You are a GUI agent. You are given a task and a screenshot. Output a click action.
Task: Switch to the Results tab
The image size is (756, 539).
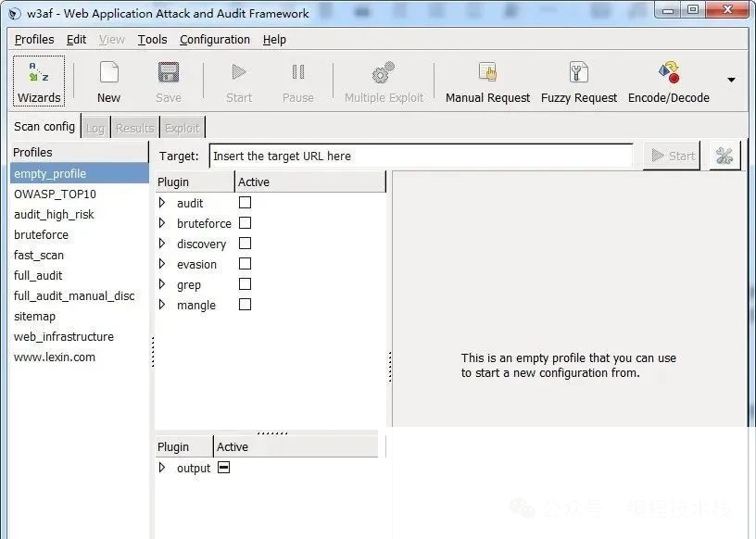135,128
